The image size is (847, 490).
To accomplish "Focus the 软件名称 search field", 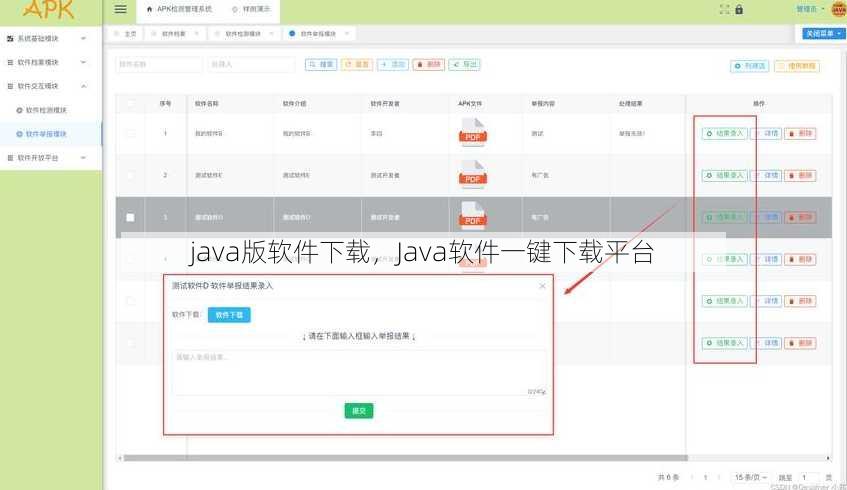I will tap(159, 64).
